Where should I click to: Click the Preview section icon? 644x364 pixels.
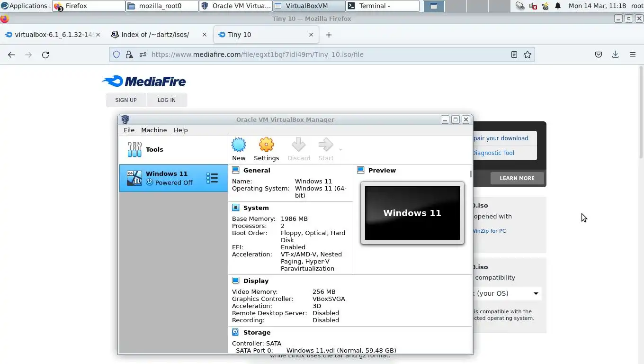click(360, 170)
